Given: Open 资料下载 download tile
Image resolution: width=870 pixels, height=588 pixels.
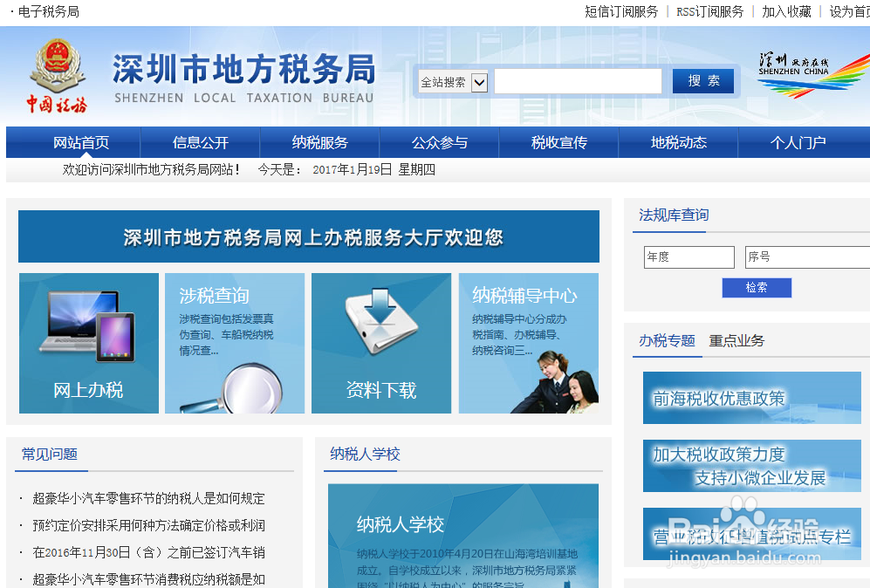Looking at the screenshot, I should (x=381, y=343).
